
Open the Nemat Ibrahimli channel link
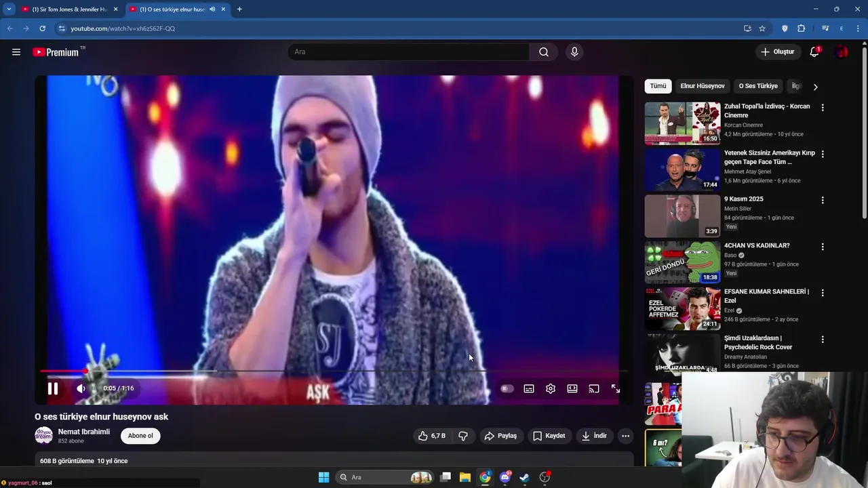[x=84, y=432]
